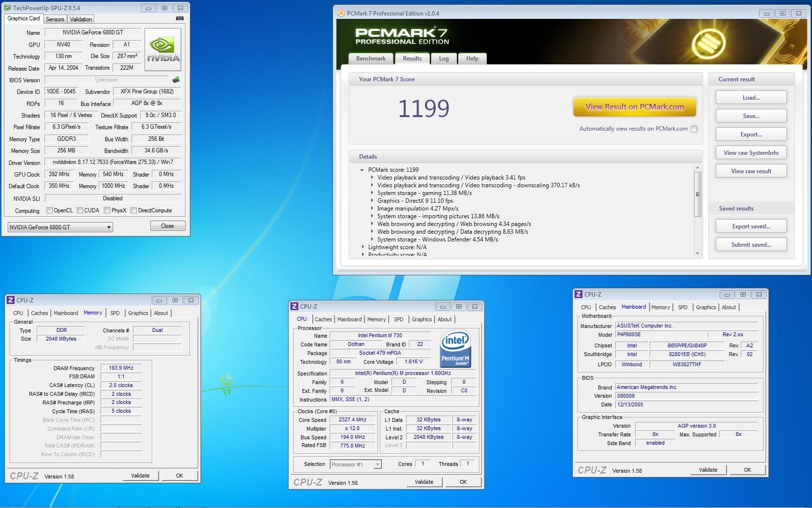The height and width of the screenshot is (508, 812).
Task: Click the processor CPU-Z window title icon
Action: pos(294,306)
